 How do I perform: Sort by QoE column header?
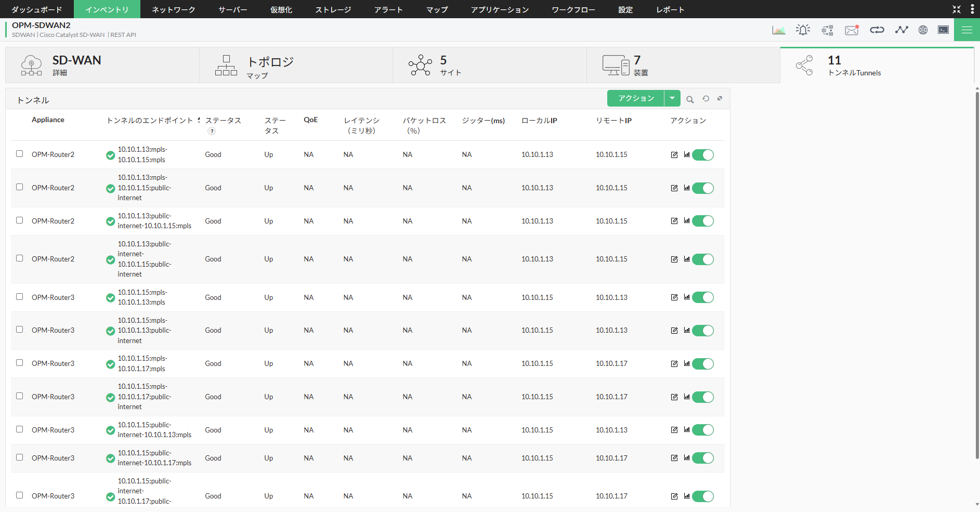[310, 120]
